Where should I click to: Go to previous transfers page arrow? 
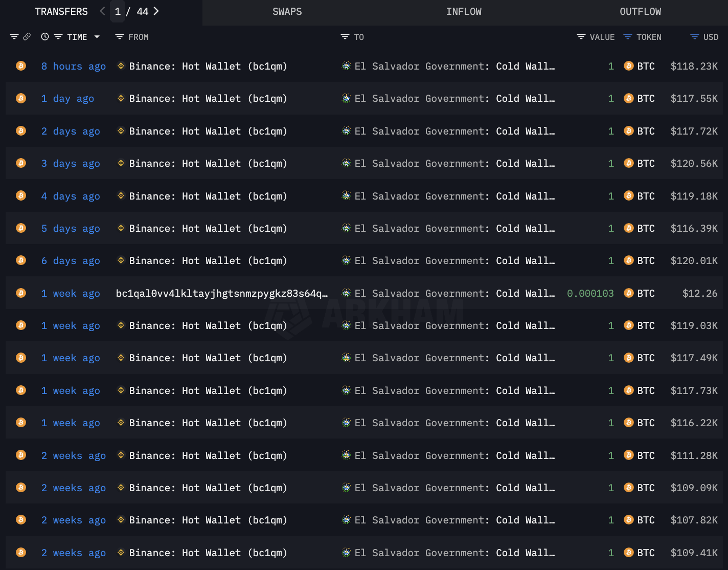point(102,11)
